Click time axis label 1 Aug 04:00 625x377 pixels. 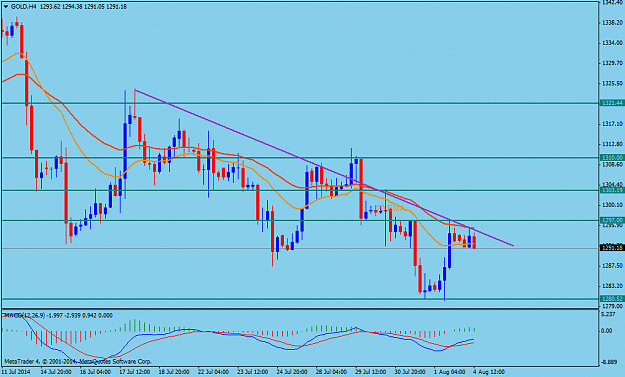(450, 372)
